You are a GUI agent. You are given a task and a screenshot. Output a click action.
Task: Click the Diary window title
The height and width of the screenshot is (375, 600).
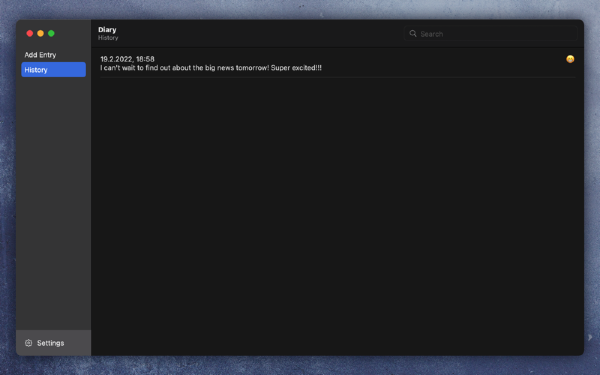[x=107, y=29]
